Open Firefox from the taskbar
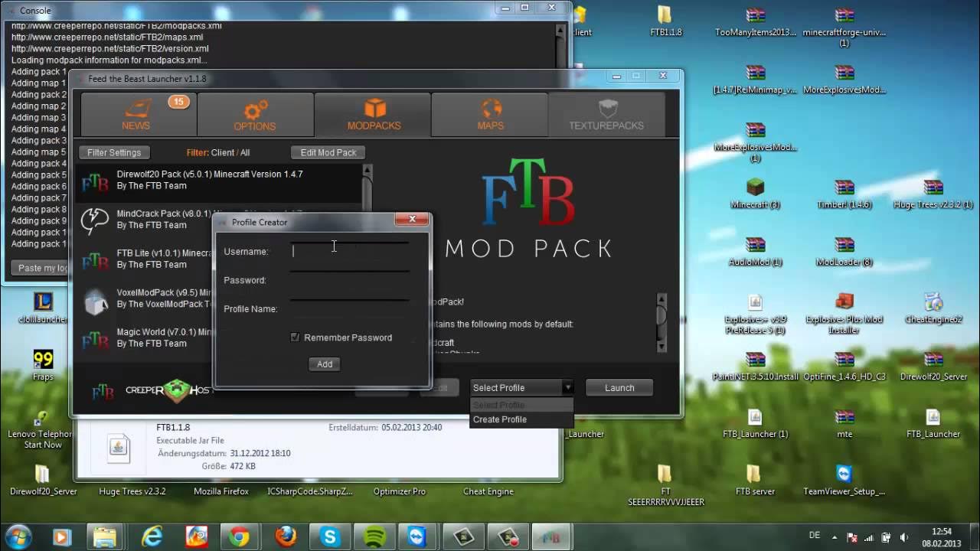 click(286, 537)
